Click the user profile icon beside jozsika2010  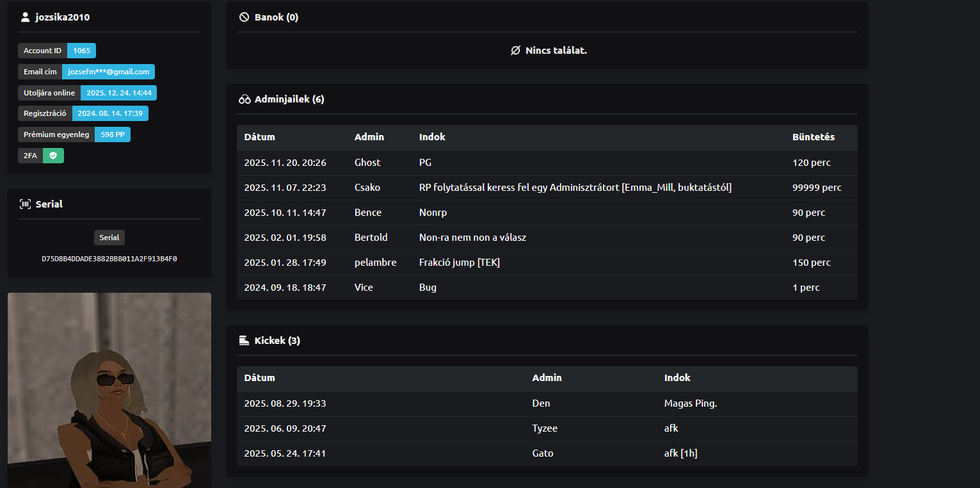point(26,17)
